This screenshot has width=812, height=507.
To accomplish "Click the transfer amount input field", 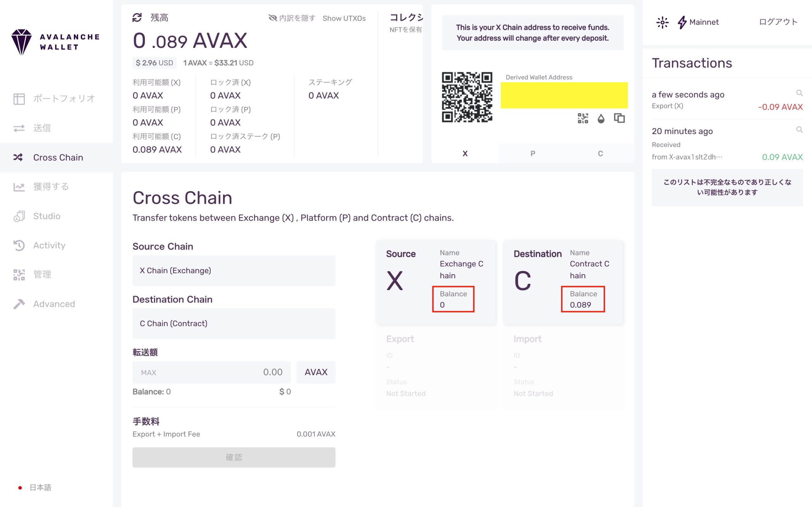I will tap(228, 372).
